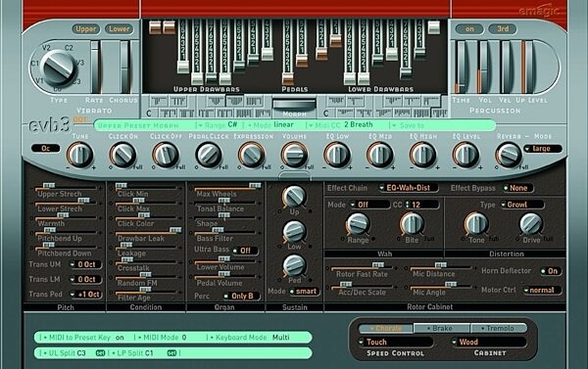Toggle Ultra Bass Off switch

(x=245, y=251)
